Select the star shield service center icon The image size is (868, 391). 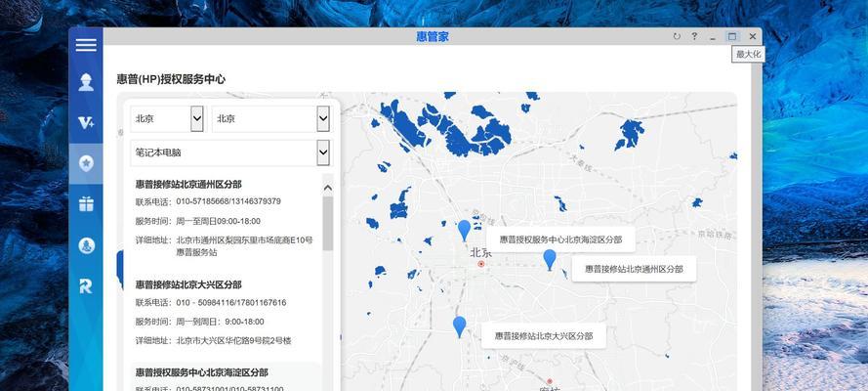click(86, 163)
